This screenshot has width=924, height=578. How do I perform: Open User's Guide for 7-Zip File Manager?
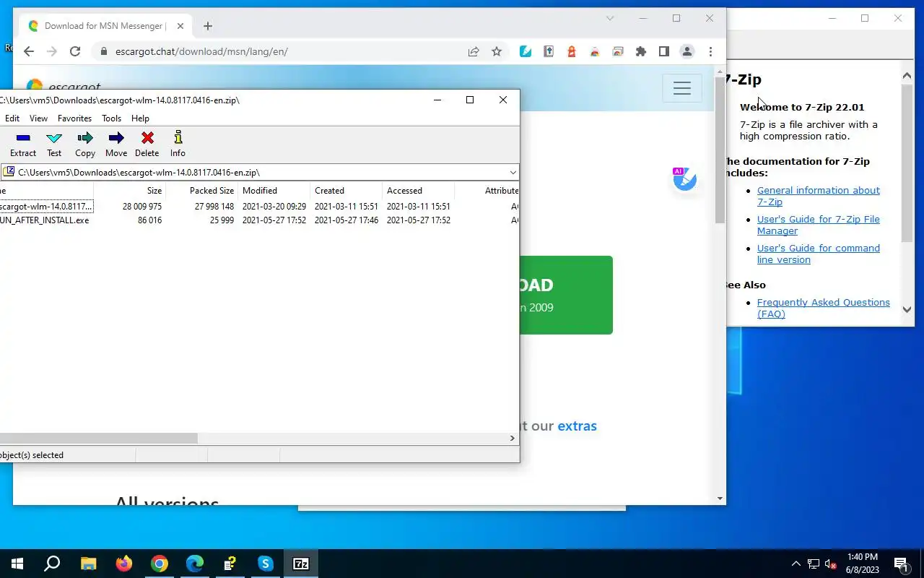tap(818, 225)
